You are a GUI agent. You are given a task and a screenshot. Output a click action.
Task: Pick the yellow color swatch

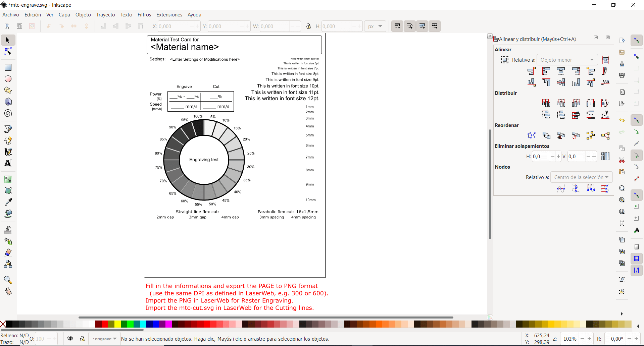click(117, 324)
